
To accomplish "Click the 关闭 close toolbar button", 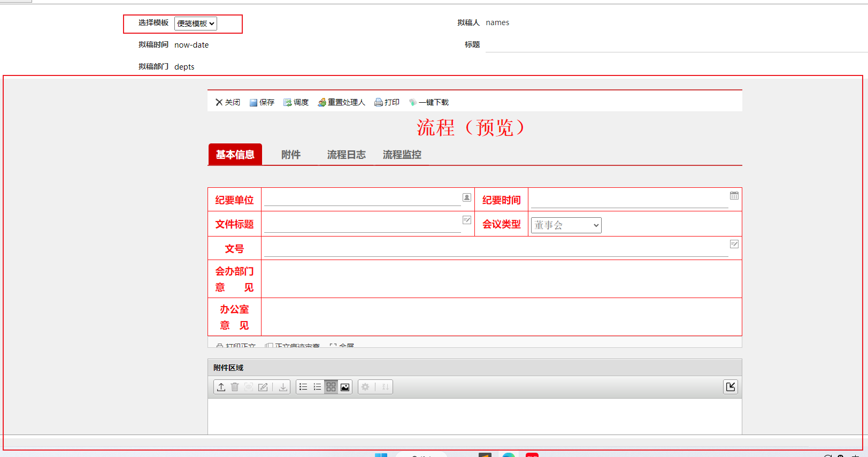I will 228,102.
